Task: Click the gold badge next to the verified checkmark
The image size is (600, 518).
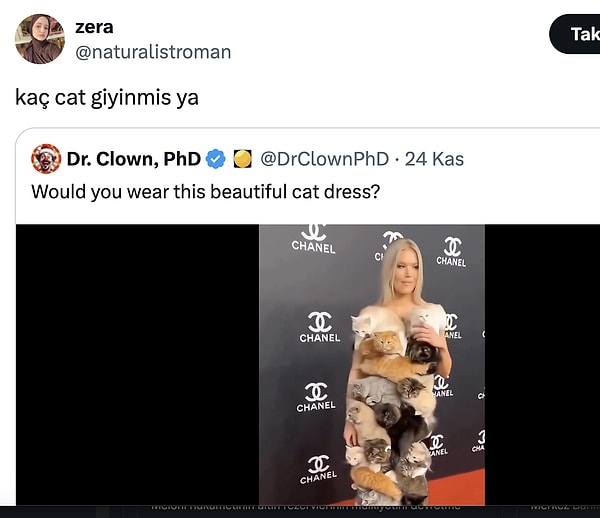Action: click(x=241, y=159)
